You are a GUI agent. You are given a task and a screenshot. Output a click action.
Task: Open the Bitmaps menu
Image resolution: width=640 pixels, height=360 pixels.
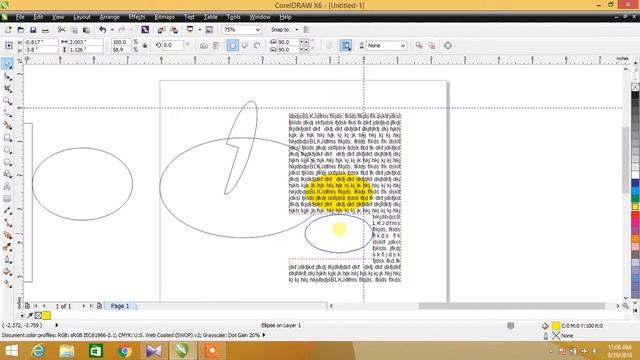164,17
